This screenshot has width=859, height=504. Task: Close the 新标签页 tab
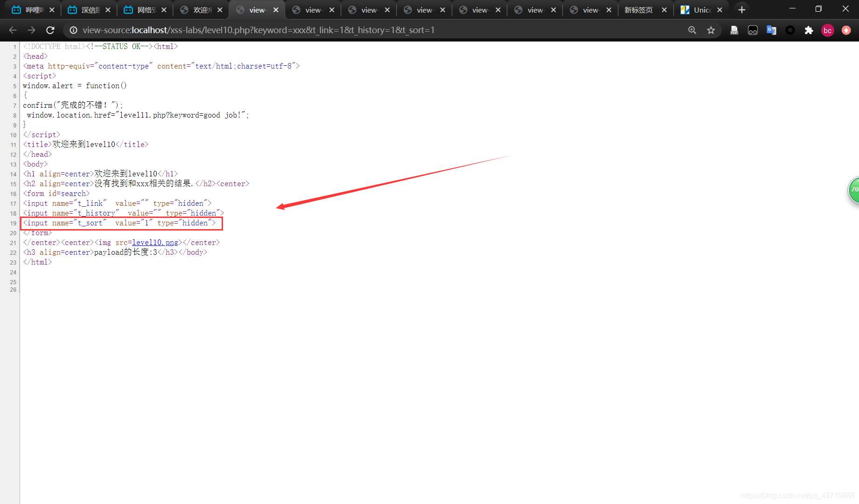pyautogui.click(x=664, y=10)
